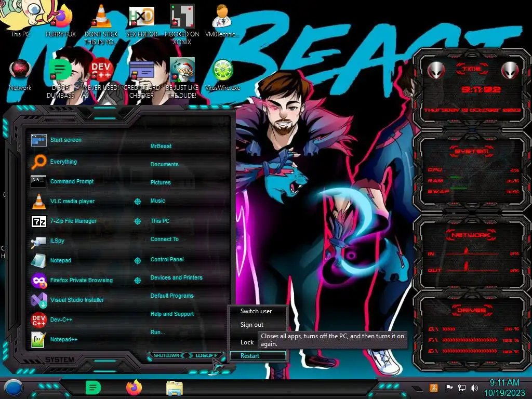This screenshot has width=532, height=399.
Task: Click the Start orb on the taskbar
Action: (12, 388)
